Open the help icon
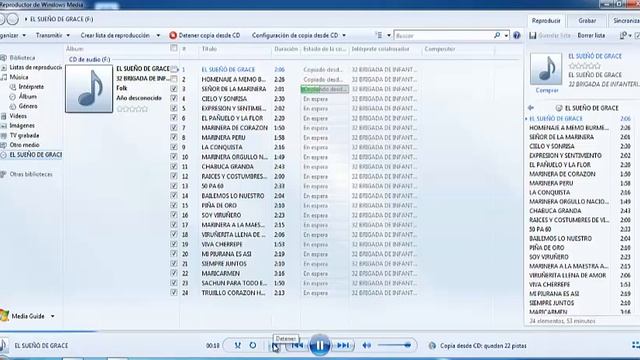 point(517,36)
